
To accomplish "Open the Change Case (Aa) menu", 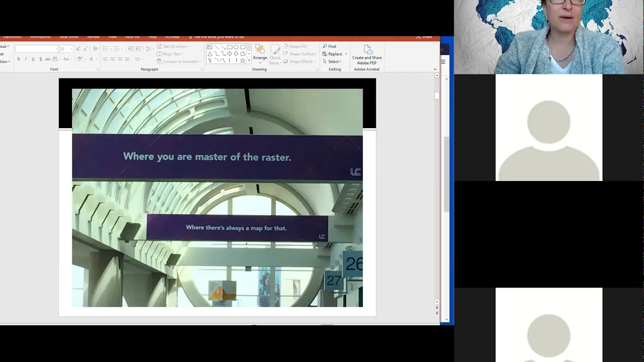I will pyautogui.click(x=67, y=59).
